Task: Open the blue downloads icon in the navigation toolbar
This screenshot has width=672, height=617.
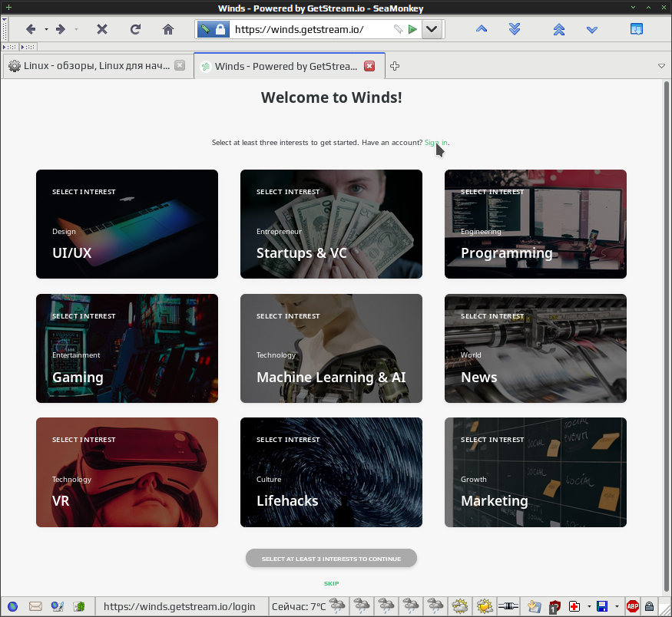Action: click(637, 29)
